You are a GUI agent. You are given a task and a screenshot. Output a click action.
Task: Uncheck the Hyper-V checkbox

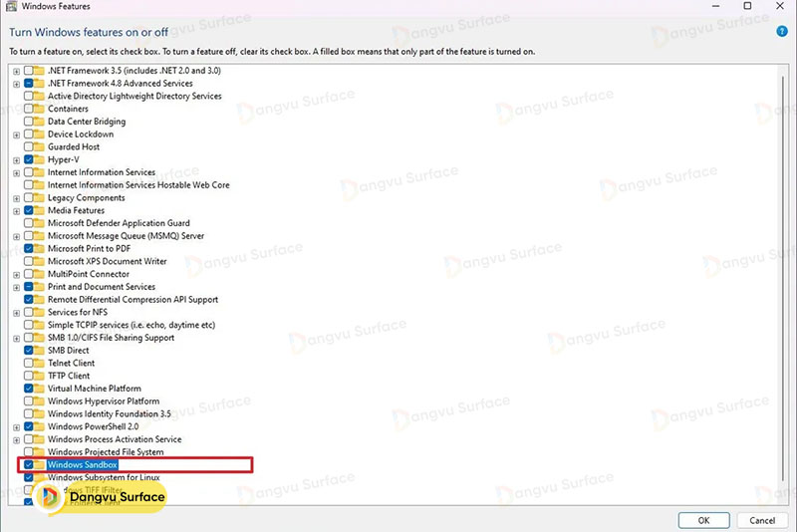[29, 159]
